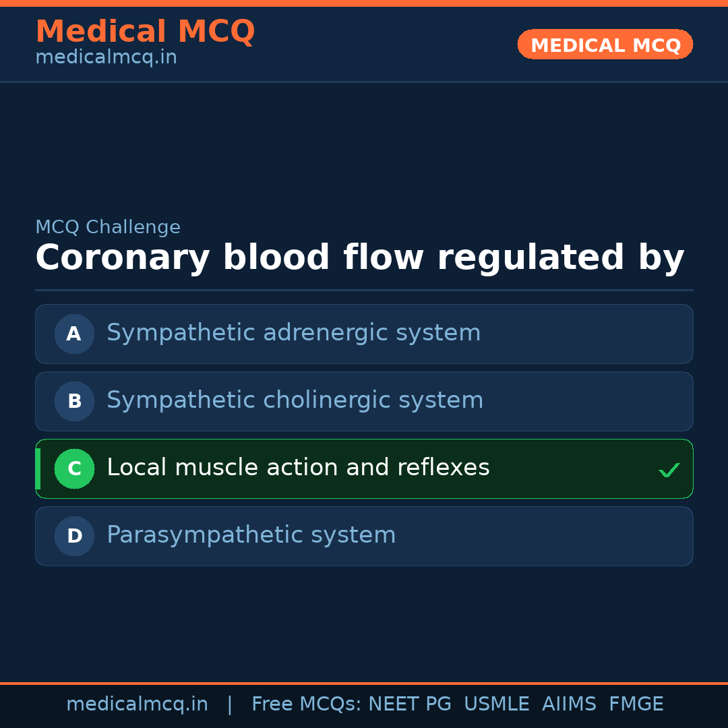Click the 'Coronary blood flow regulated by' question
The image size is (728, 728).
click(359, 258)
